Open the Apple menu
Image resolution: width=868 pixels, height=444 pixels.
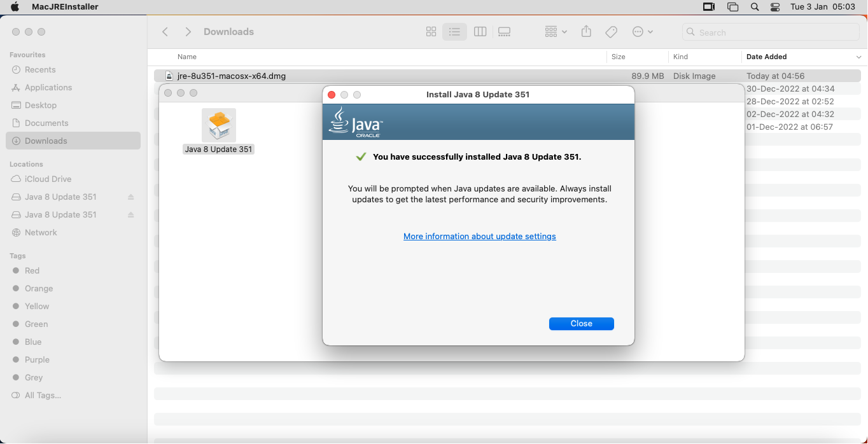point(15,7)
